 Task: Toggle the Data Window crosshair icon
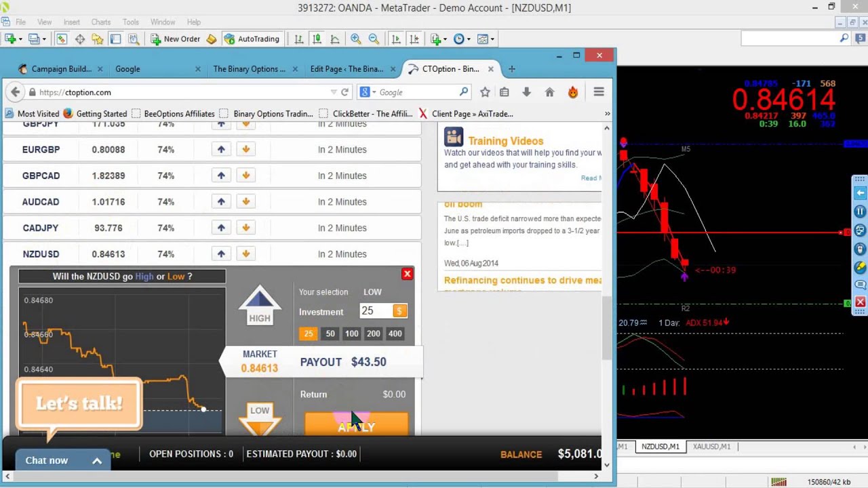coord(79,39)
